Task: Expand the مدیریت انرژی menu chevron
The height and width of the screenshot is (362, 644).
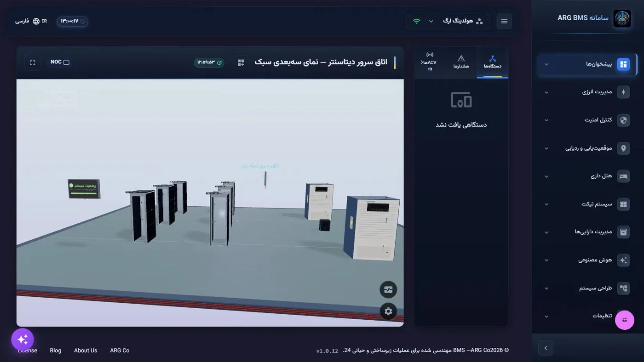Action: point(546,92)
